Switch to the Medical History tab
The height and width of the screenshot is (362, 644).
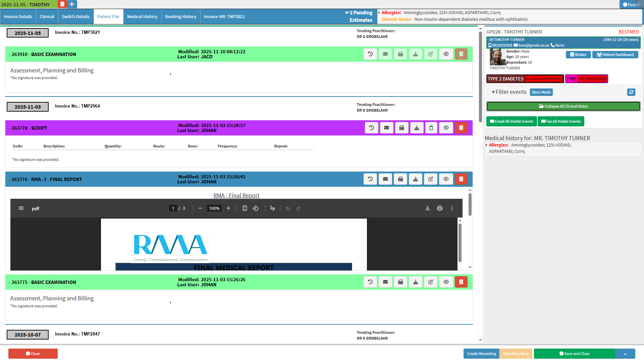[x=142, y=16]
